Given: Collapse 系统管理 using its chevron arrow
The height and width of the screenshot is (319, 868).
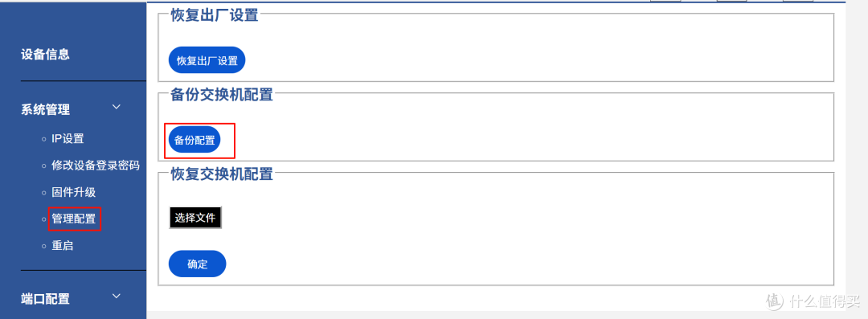Looking at the screenshot, I should point(117,107).
